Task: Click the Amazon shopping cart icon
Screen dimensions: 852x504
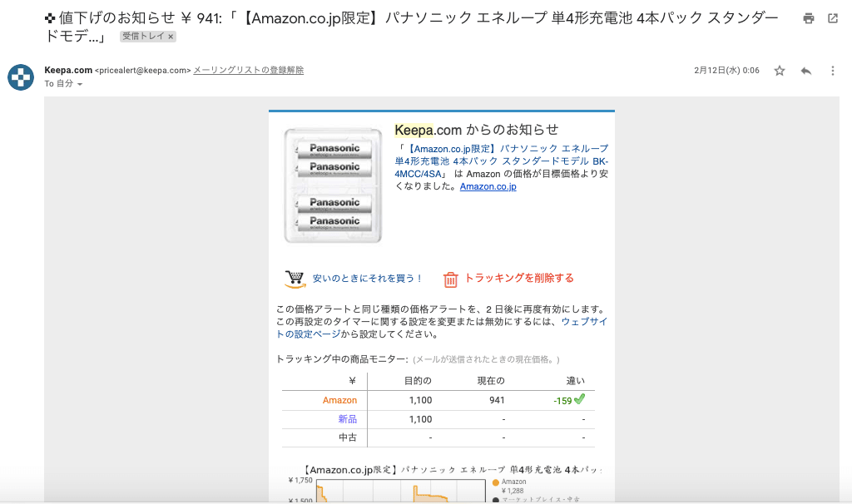Action: pos(295,279)
